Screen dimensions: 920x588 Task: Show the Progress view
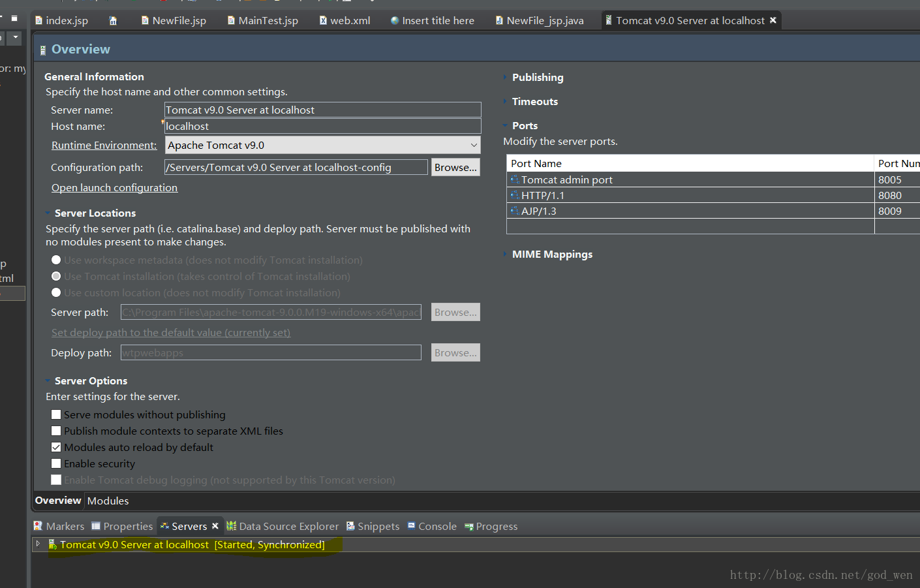point(491,527)
